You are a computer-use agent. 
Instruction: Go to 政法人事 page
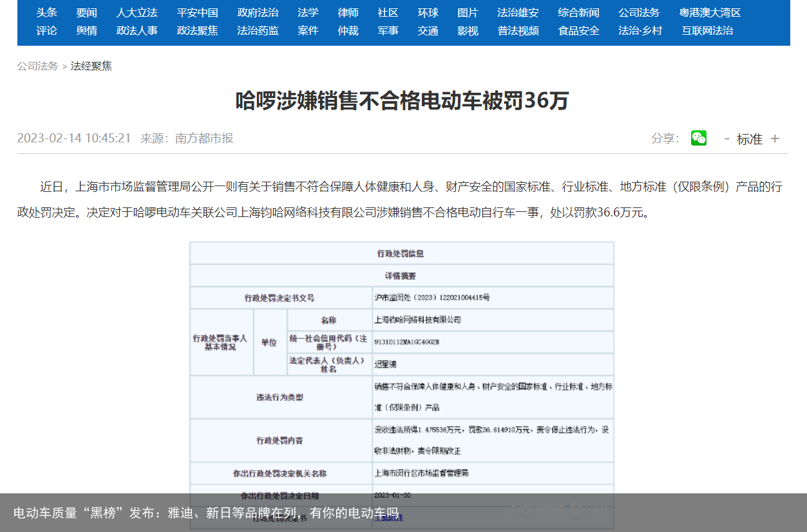pos(137,30)
